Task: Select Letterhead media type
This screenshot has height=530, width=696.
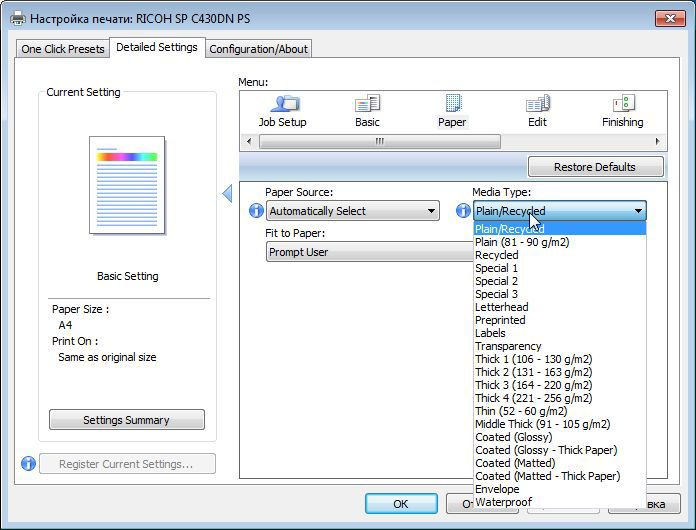Action: 560,307
